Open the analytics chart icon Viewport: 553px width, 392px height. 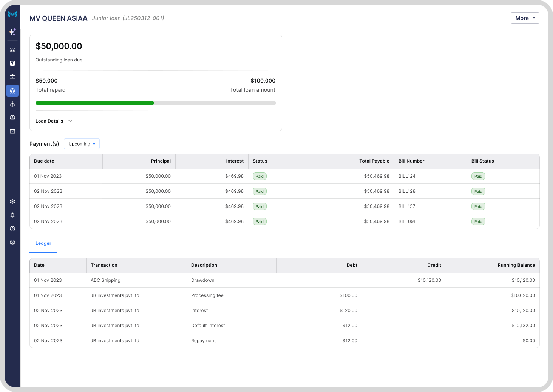(12, 63)
